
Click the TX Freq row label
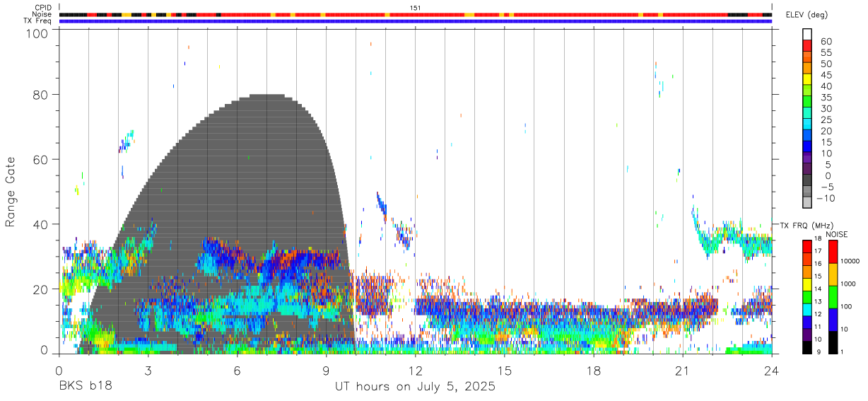37,21
